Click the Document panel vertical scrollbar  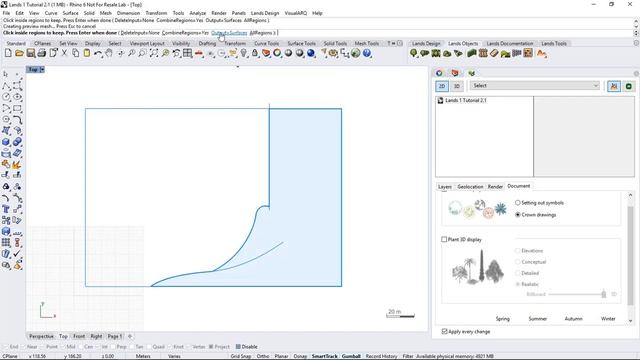tap(630, 256)
